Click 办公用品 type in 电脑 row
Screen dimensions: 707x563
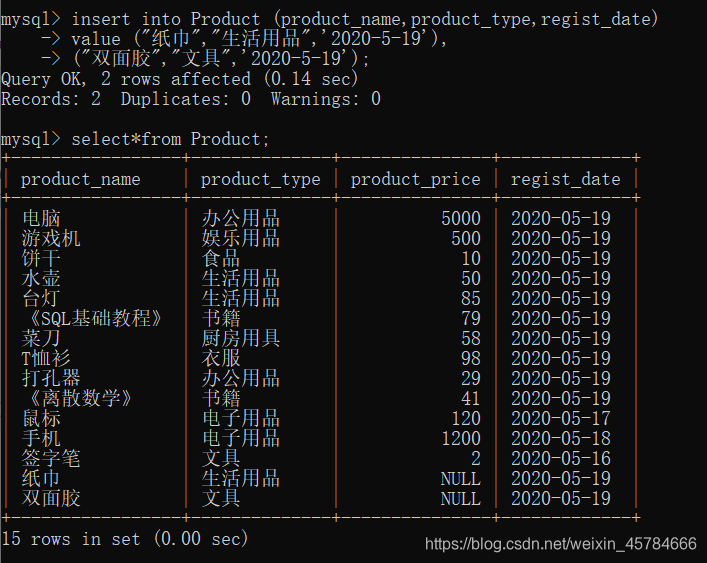point(241,219)
